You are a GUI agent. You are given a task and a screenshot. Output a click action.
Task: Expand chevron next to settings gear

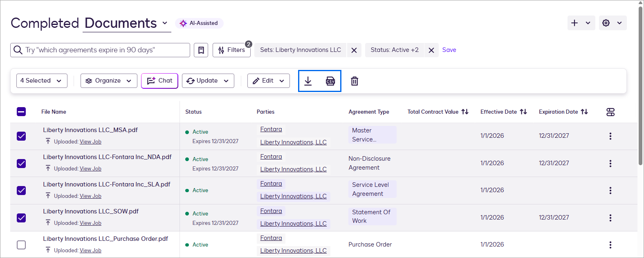pos(619,23)
